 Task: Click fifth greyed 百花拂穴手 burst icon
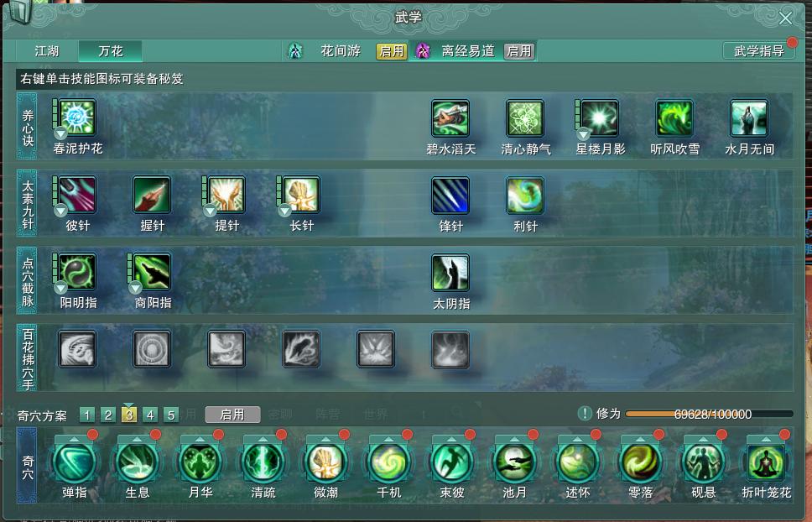tap(376, 350)
